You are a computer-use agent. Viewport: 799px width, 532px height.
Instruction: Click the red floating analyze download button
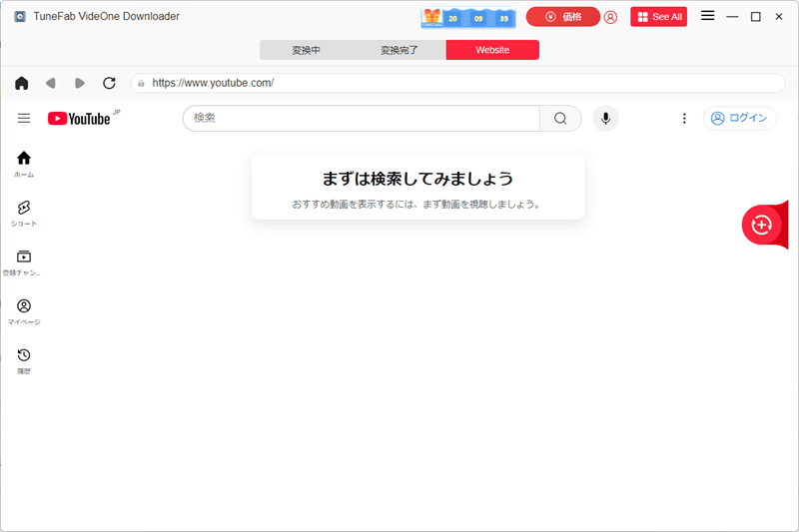pos(761,225)
